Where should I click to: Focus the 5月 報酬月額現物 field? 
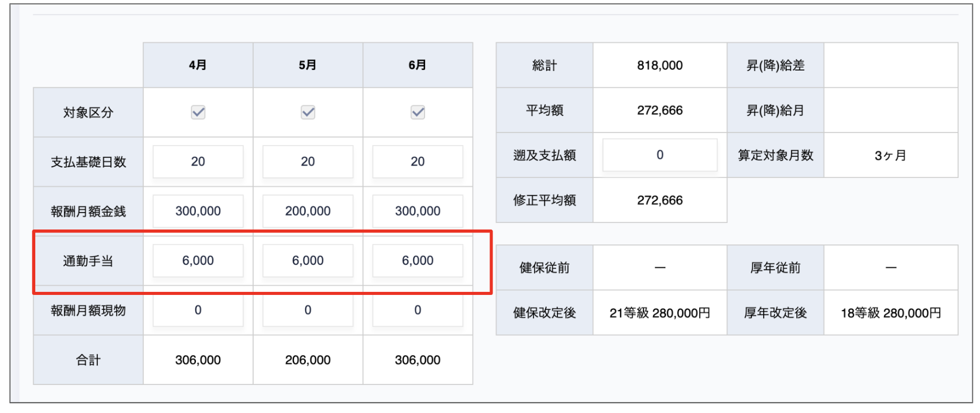tap(308, 310)
